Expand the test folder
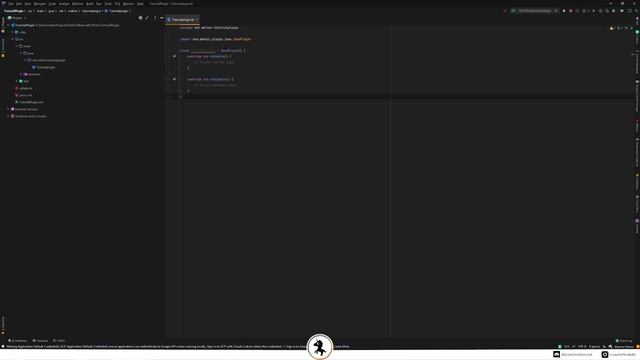640x360 pixels. [17, 81]
